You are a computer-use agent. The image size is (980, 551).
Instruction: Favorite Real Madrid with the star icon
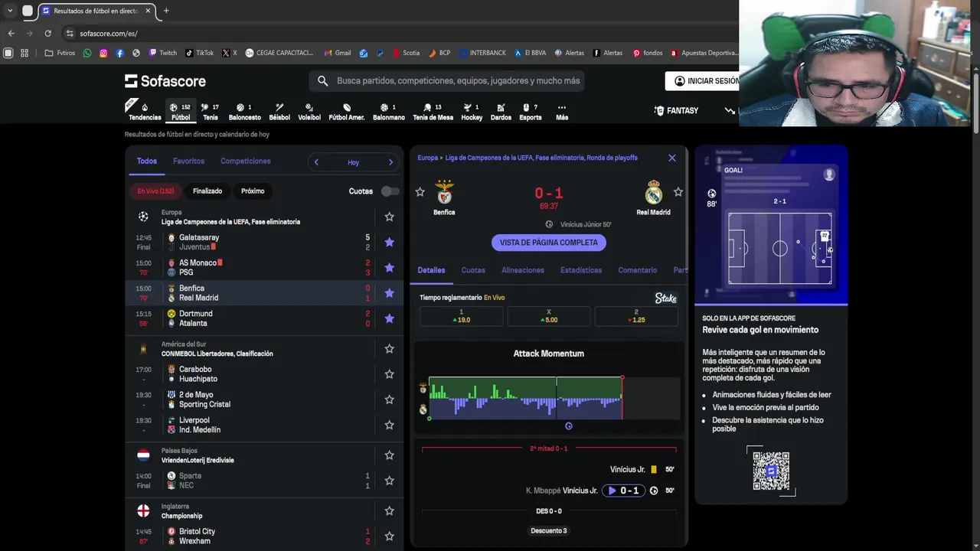678,192
